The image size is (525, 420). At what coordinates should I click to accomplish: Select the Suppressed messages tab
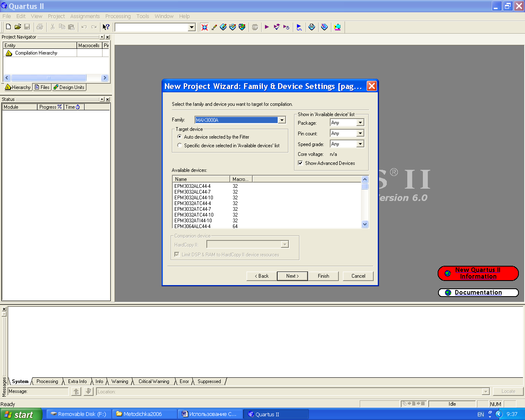209,381
